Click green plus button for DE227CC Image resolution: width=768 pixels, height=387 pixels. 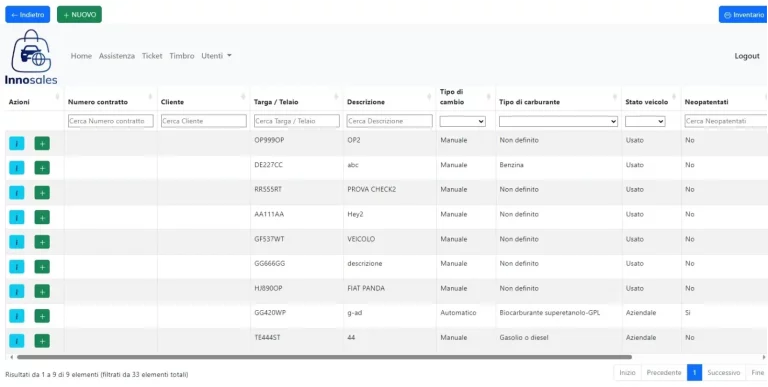point(42,168)
